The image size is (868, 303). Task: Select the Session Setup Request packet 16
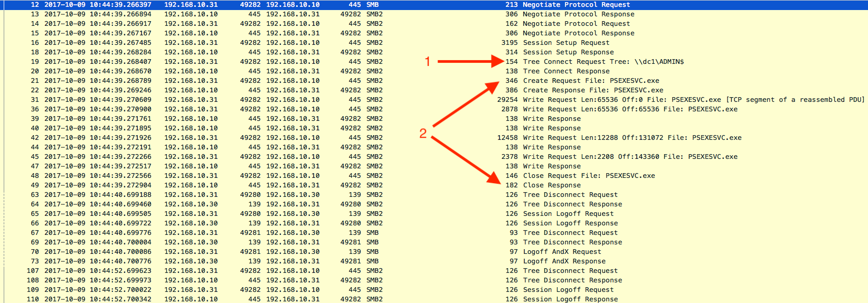pyautogui.click(x=566, y=43)
